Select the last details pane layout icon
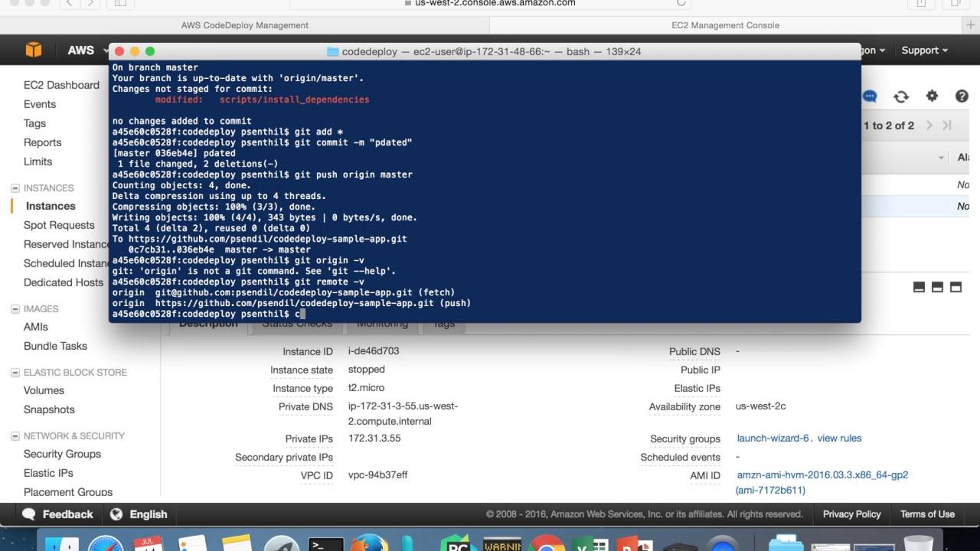980x551 pixels. 955,287
